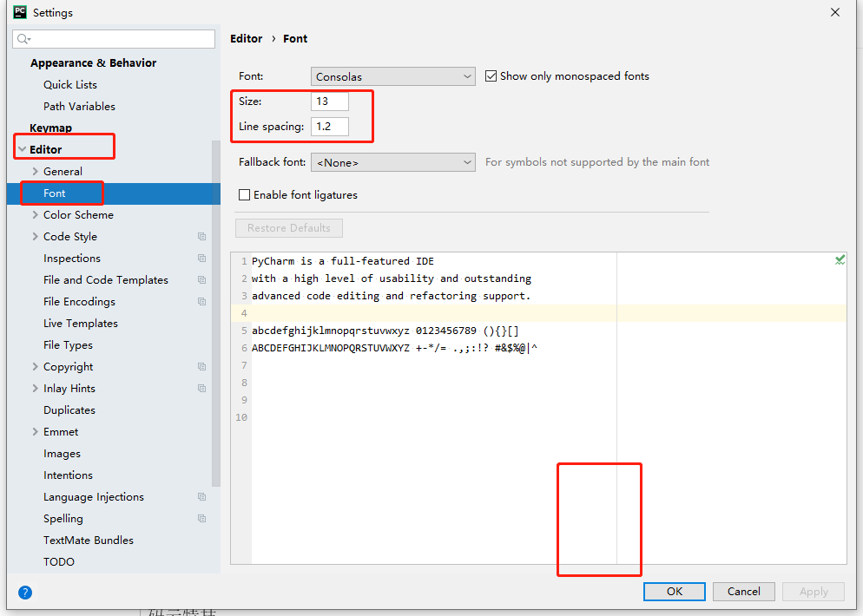Click the PyCharm logo in title bar
The height and width of the screenshot is (616, 863).
click(20, 12)
